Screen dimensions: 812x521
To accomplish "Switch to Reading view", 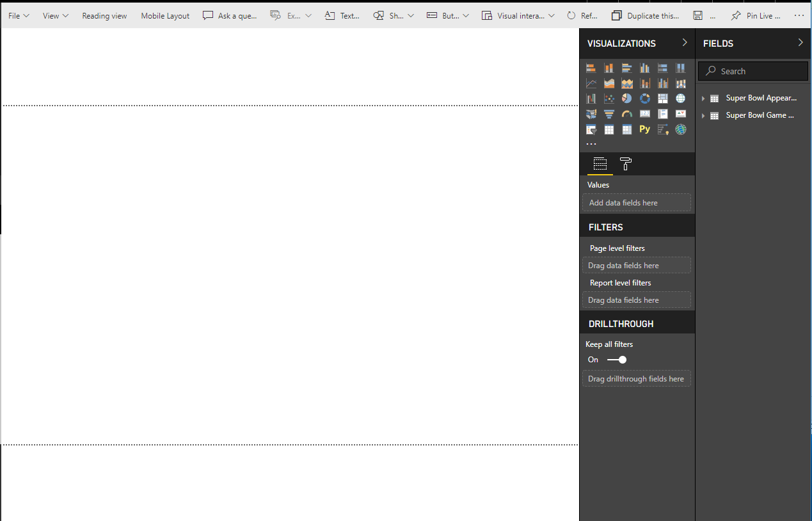I will 104,15.
